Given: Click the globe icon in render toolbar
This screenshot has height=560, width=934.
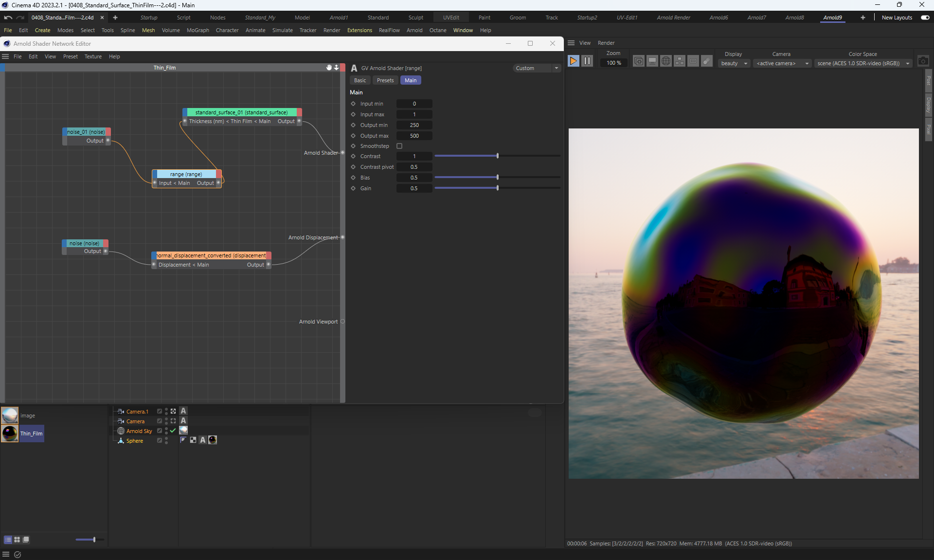Looking at the screenshot, I should point(666,61).
